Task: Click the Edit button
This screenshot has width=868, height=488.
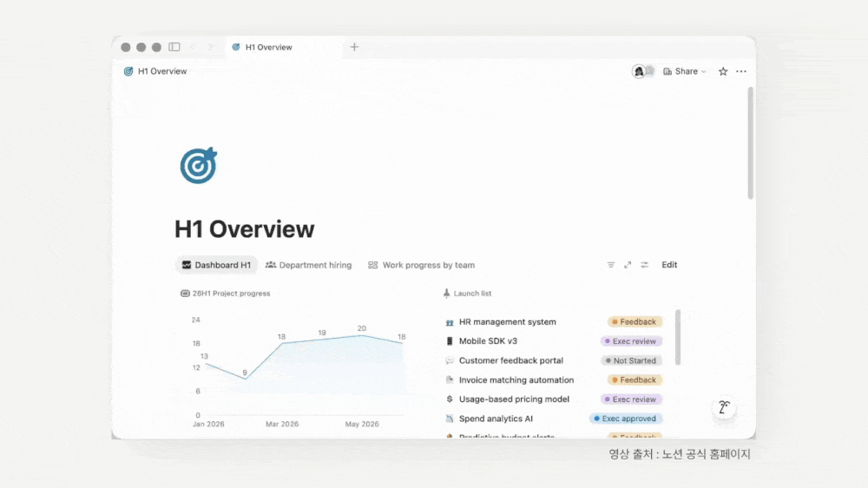Action: tap(669, 265)
